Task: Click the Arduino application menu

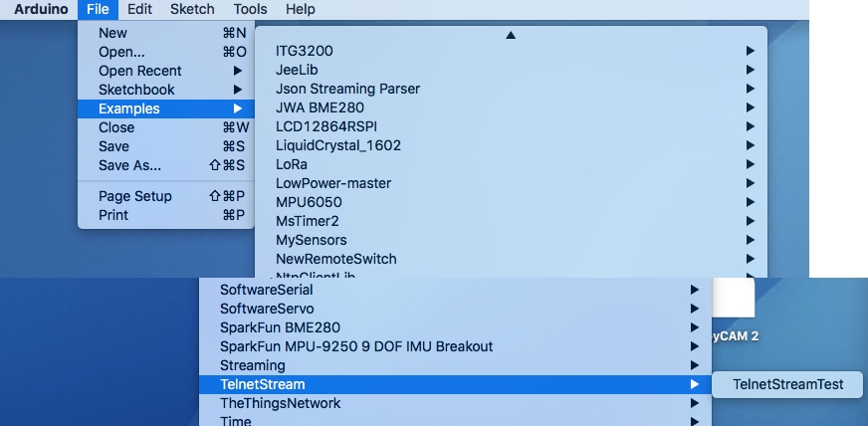Action: (x=40, y=9)
